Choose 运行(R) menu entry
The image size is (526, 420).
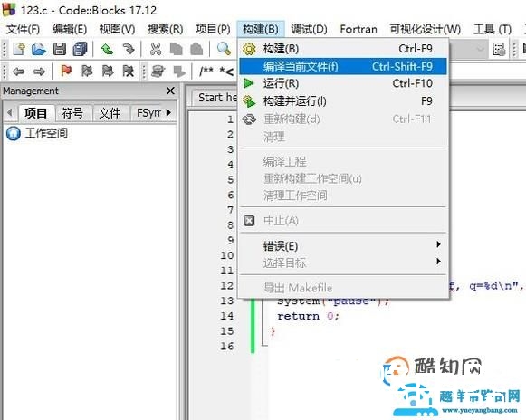[343, 83]
